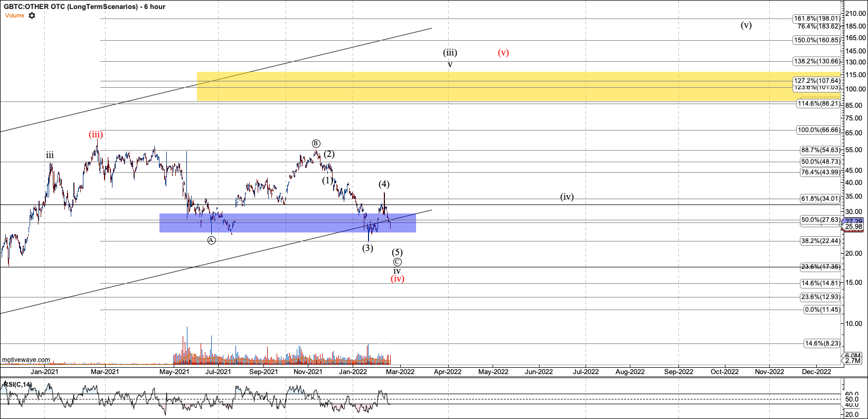Click the (1) subwave label
868x419 pixels.
point(328,180)
